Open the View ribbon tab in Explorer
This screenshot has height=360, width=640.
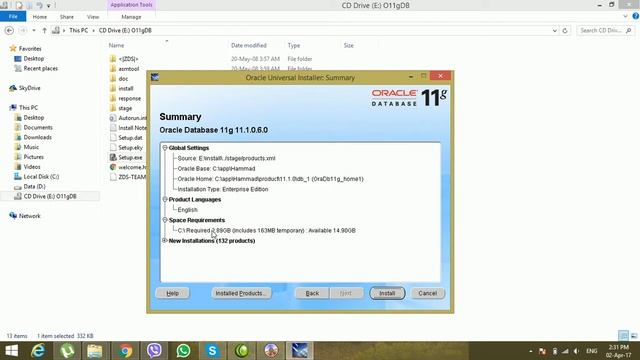(93, 17)
